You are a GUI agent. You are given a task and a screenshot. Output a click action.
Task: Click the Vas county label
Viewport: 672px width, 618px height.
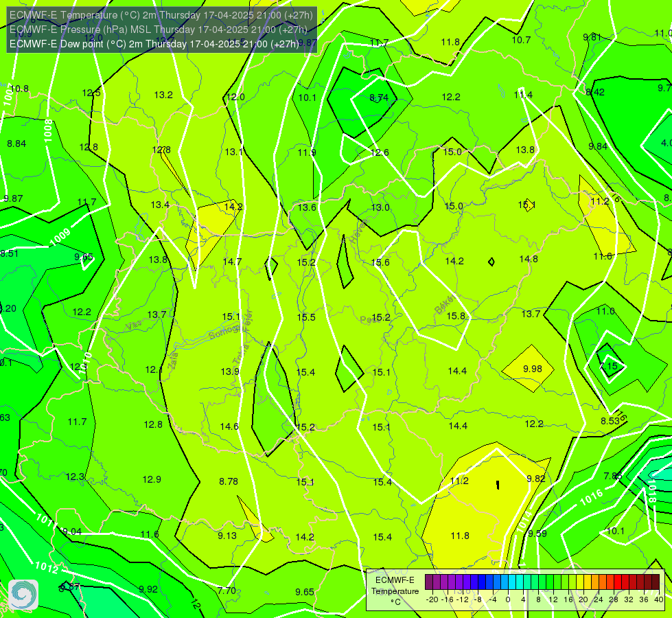point(134,326)
